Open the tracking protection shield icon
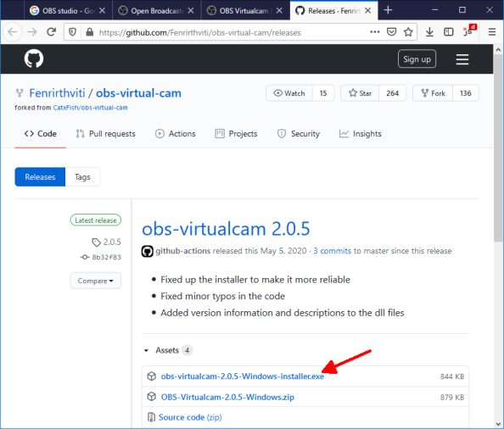The image size is (504, 429). coord(73,32)
